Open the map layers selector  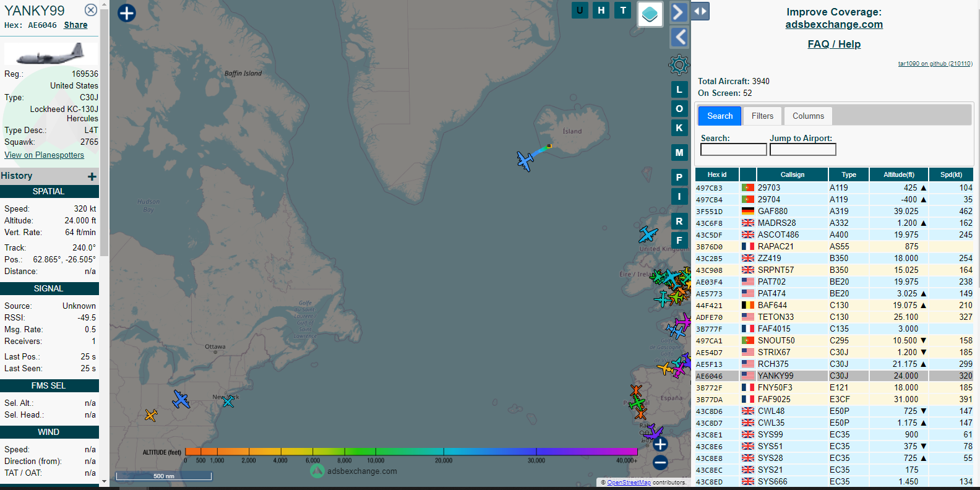(650, 14)
